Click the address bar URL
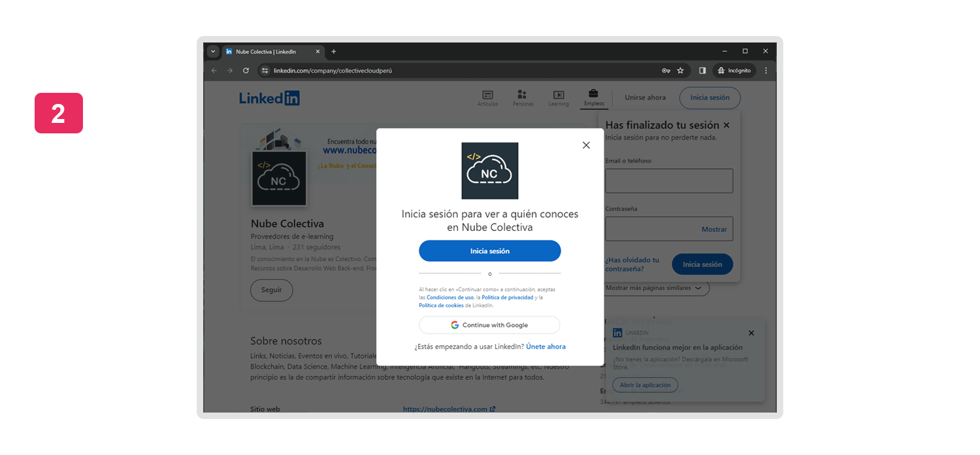The height and width of the screenshot is (455, 980). (x=333, y=71)
